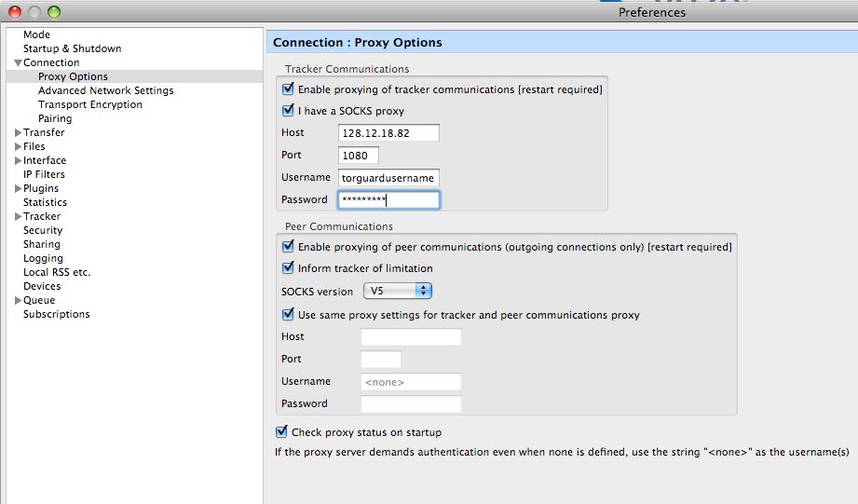Expand the Plugins tree section
Screen dimensions: 858x504
coord(18,188)
